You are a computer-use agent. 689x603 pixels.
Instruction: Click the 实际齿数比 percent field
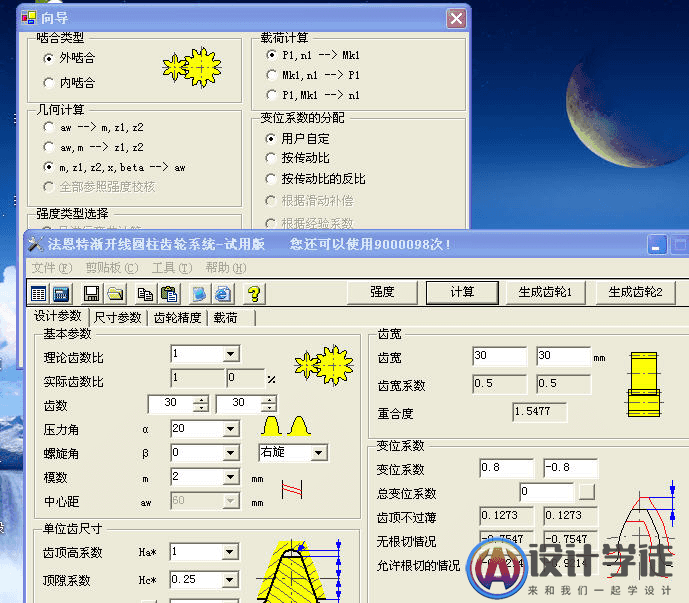[x=246, y=378]
